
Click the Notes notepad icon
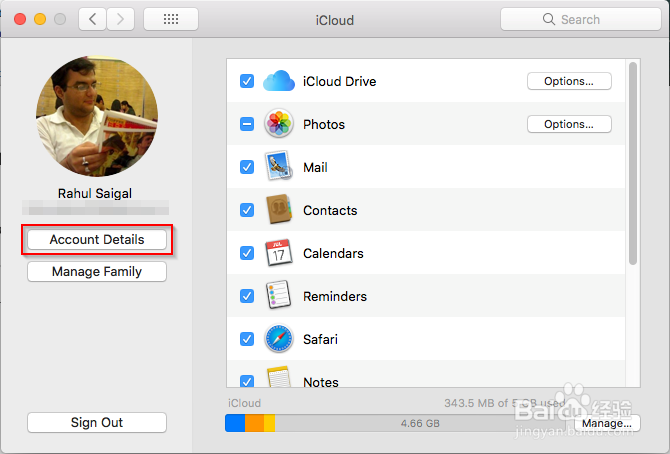279,377
